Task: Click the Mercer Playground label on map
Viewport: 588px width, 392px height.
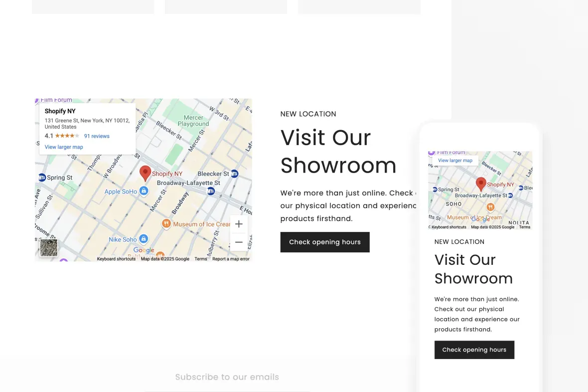Action: 193,121
